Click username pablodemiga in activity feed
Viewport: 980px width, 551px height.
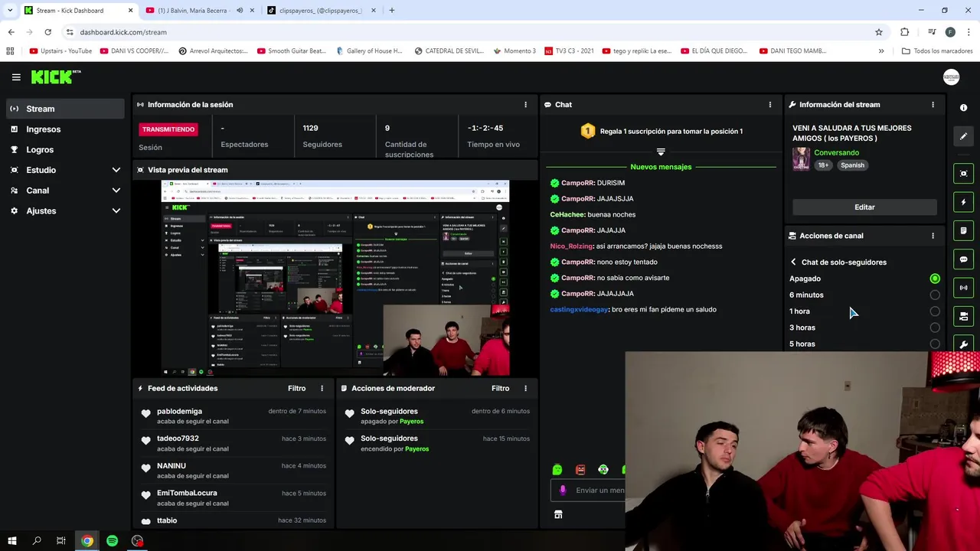(179, 412)
